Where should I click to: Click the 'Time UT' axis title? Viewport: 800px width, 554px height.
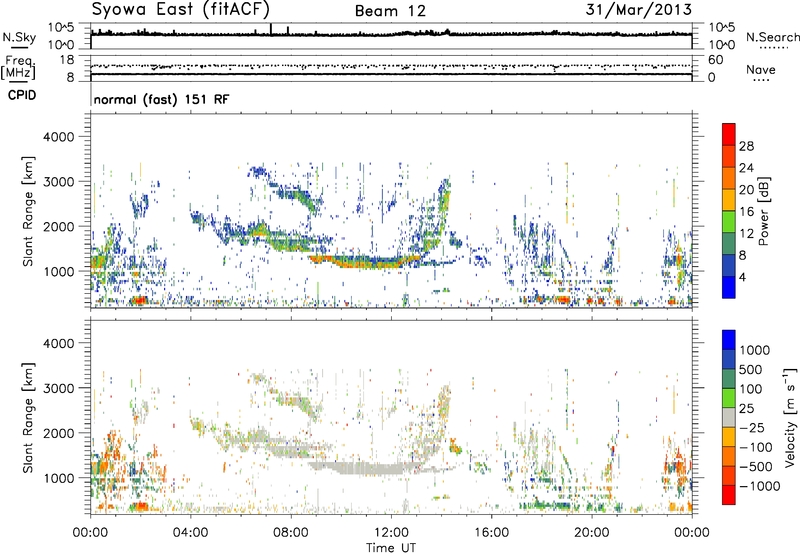click(391, 548)
